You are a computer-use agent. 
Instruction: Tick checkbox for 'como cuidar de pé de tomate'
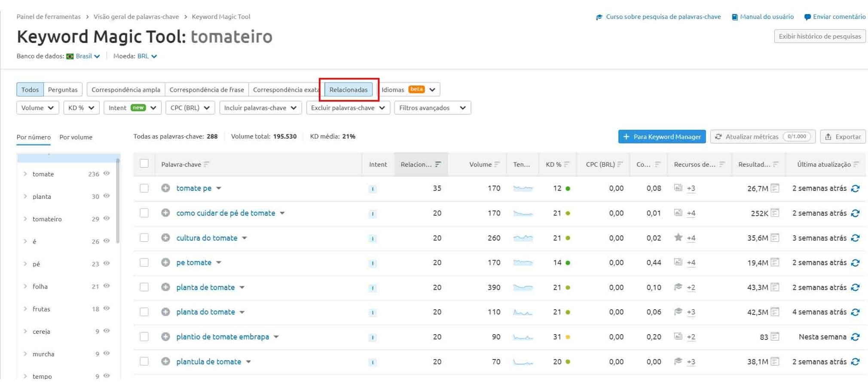[144, 213]
